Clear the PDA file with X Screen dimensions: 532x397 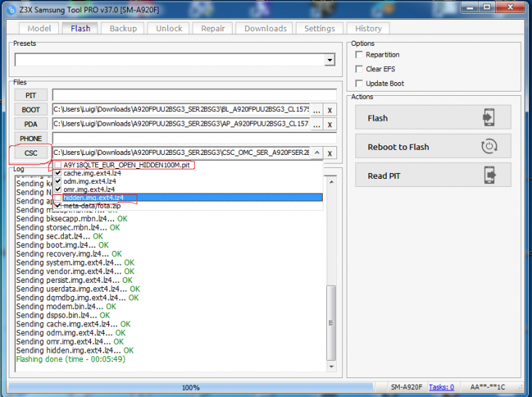[329, 124]
